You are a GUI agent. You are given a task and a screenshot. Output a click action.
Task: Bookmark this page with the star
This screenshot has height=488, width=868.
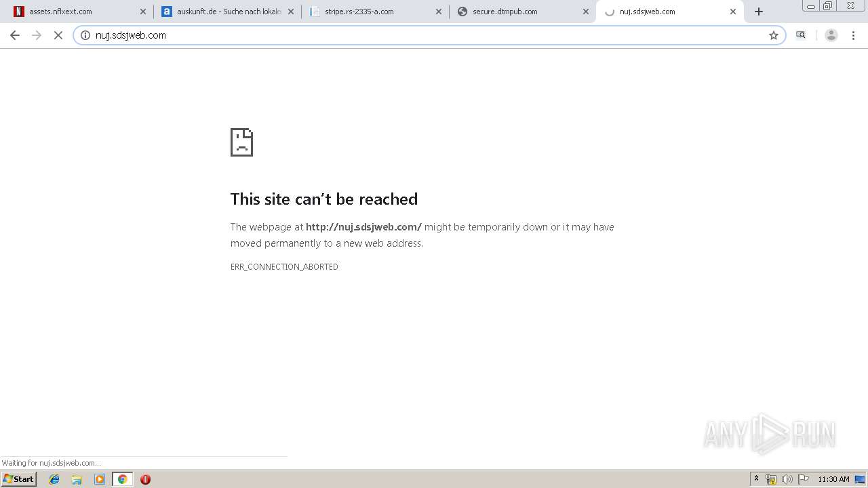pyautogui.click(x=774, y=35)
